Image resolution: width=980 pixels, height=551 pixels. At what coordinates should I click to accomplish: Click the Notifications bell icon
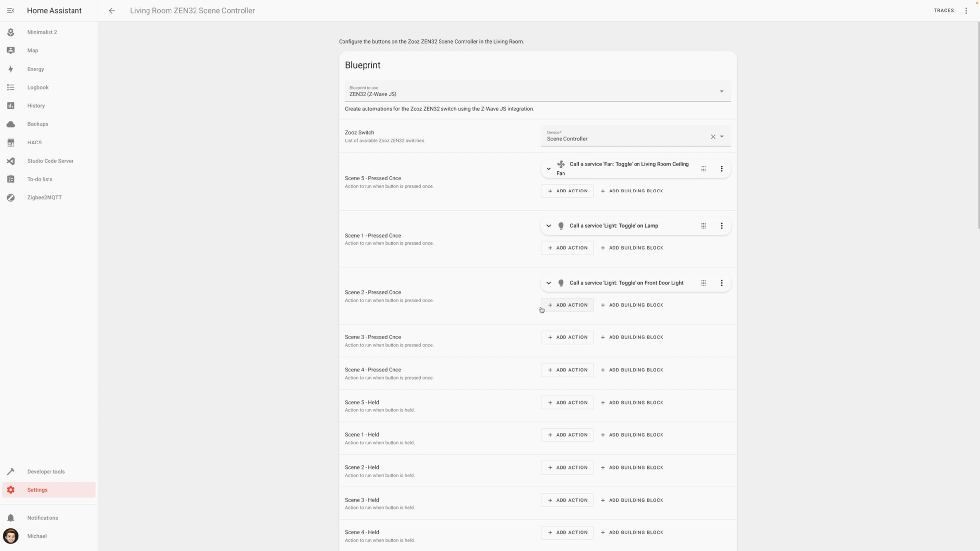coord(11,518)
